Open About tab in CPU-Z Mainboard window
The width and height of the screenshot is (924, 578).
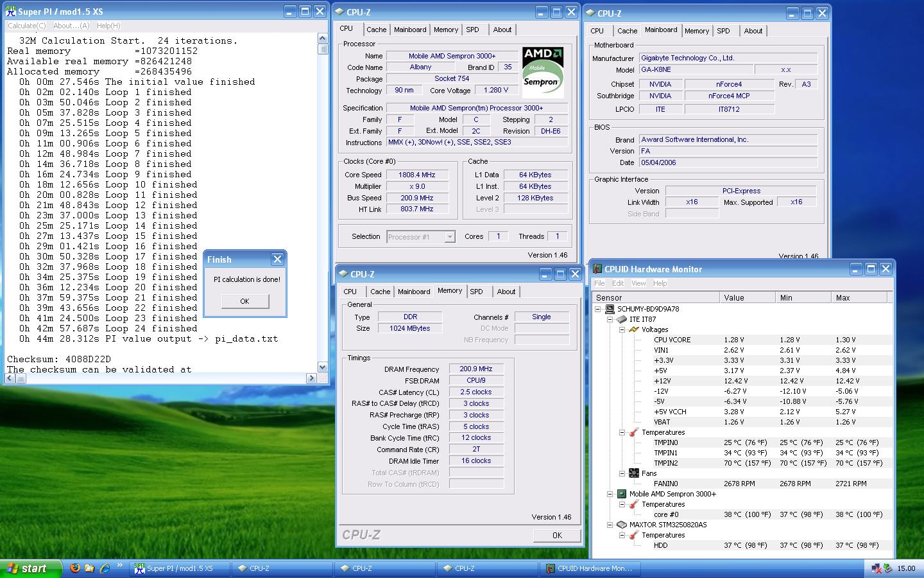(x=753, y=31)
